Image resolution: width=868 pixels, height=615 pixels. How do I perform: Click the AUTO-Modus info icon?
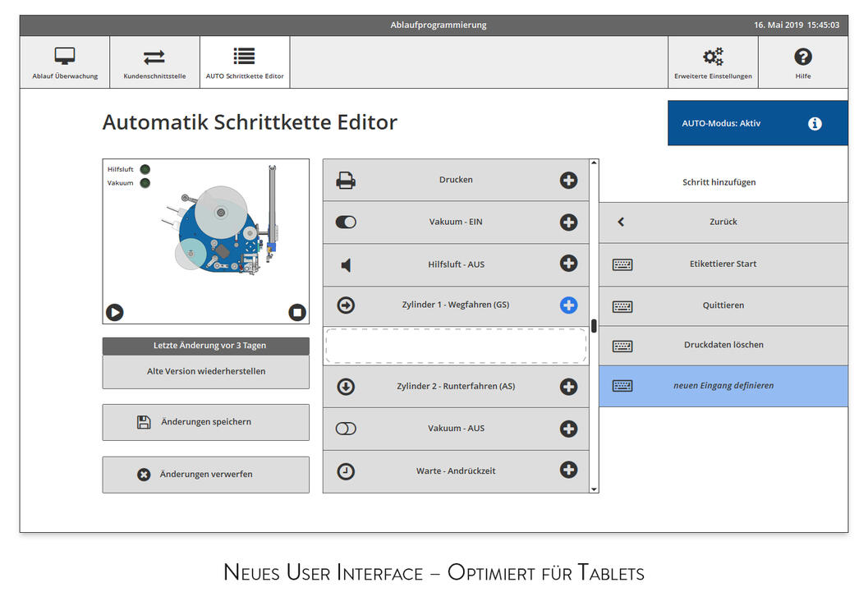[815, 123]
